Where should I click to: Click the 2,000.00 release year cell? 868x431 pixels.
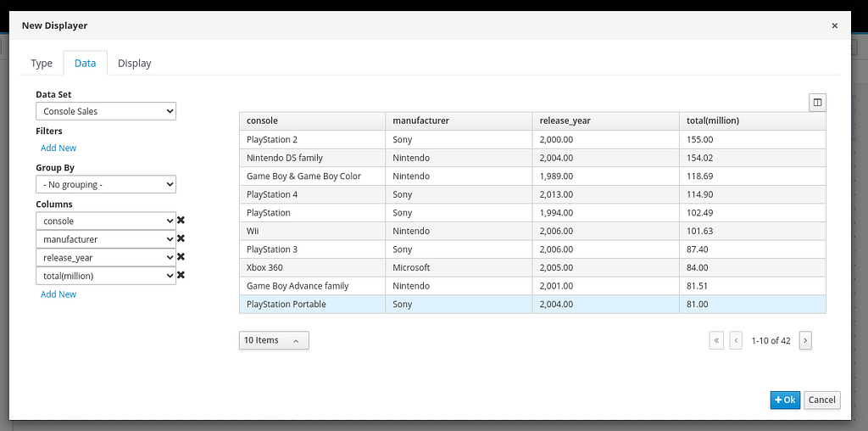click(605, 140)
